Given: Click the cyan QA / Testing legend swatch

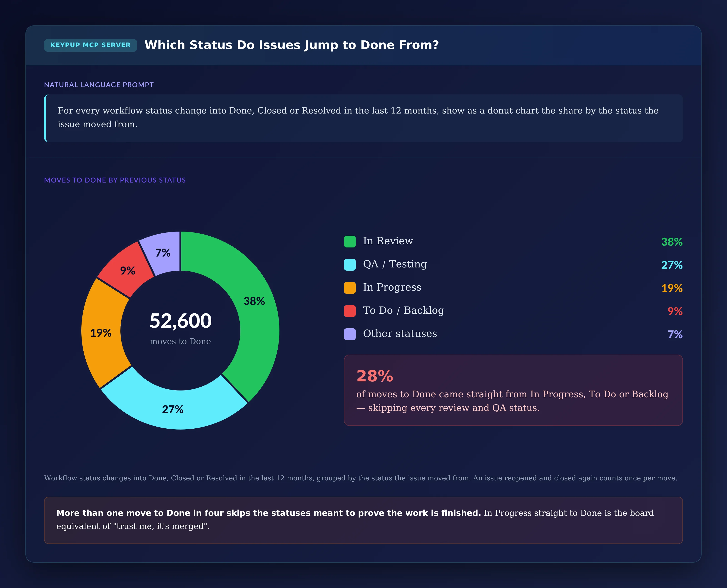Looking at the screenshot, I should [350, 264].
